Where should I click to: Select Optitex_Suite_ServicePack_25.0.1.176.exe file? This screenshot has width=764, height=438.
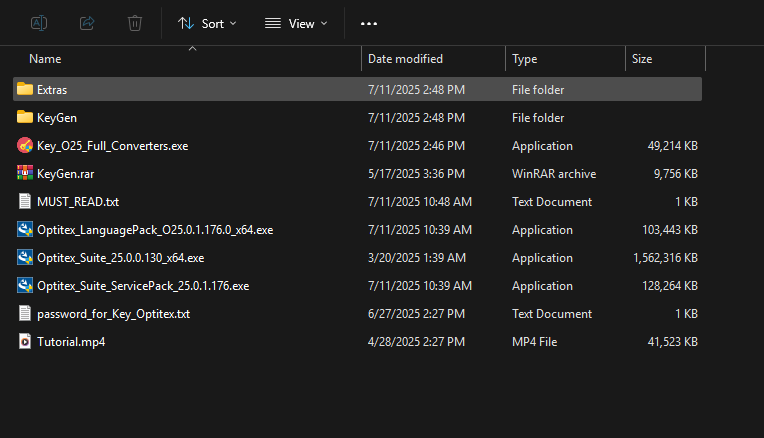click(x=143, y=286)
